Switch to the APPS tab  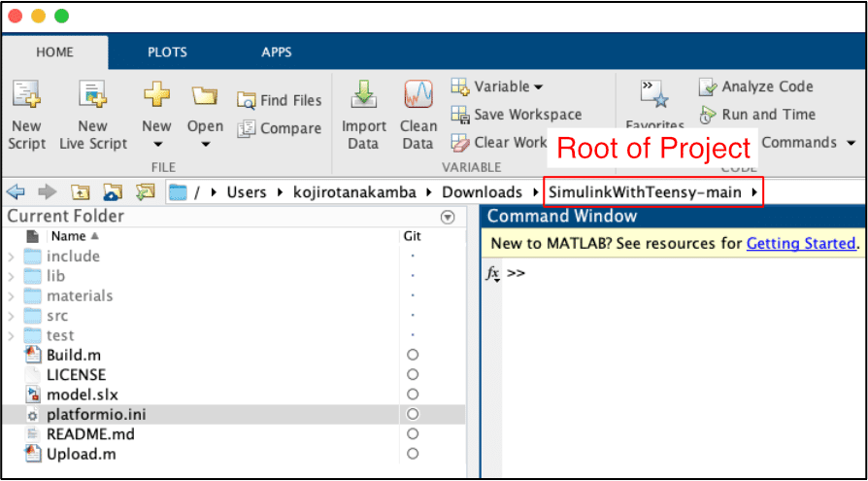tap(277, 52)
